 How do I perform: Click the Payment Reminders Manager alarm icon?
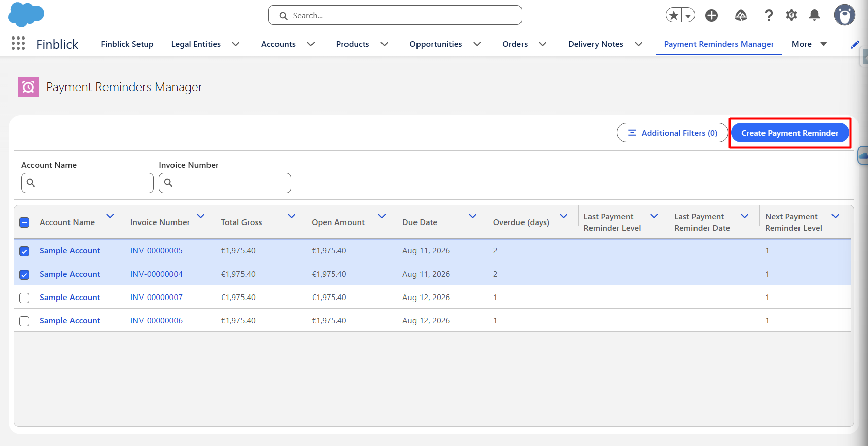28,87
